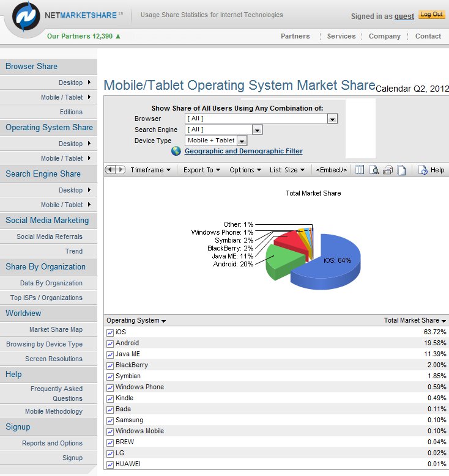Open Mobile Methodology link

[54, 411]
